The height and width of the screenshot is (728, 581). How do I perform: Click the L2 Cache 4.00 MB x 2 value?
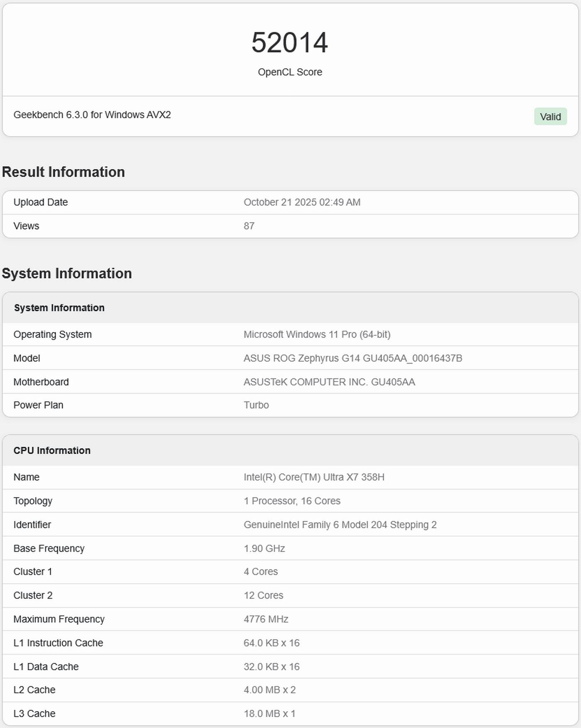pos(269,690)
